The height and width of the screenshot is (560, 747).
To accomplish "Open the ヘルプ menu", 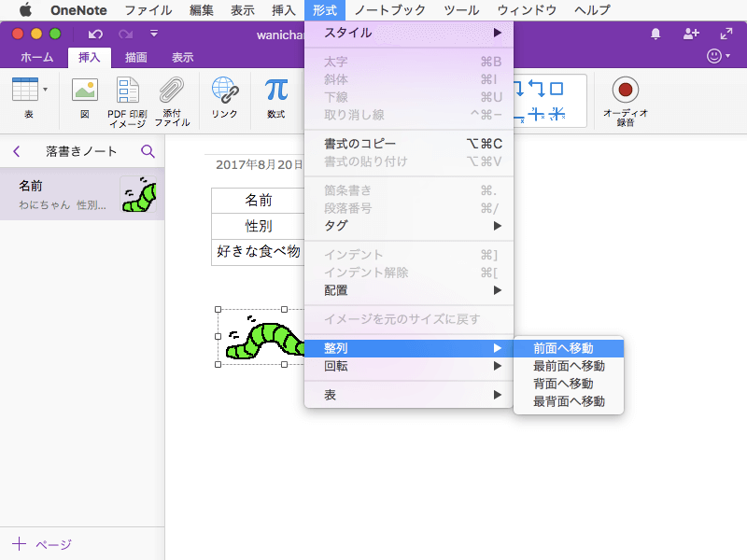I will coord(592,10).
